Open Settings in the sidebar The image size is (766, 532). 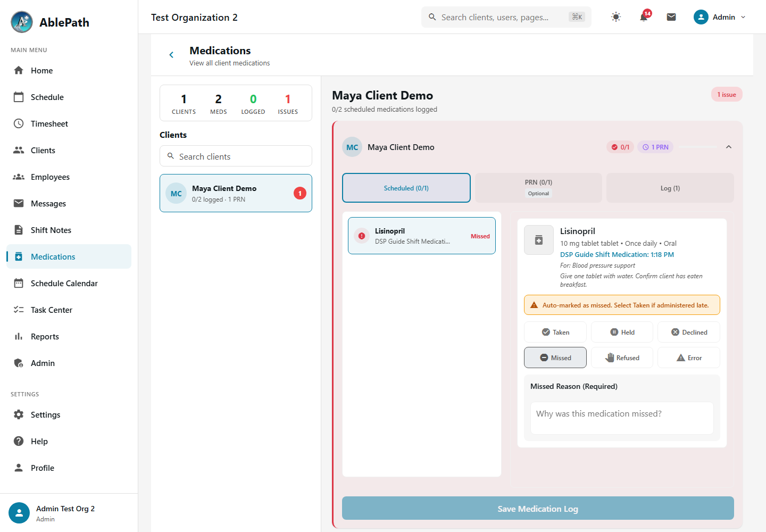click(69, 414)
